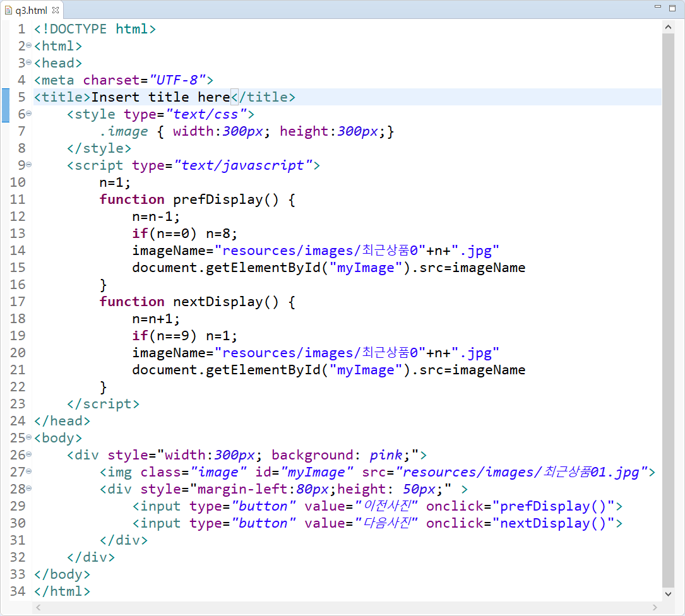This screenshot has height=616, width=685.
Task: Click the horizontal scrollbar left arrow
Action: pos(39,607)
